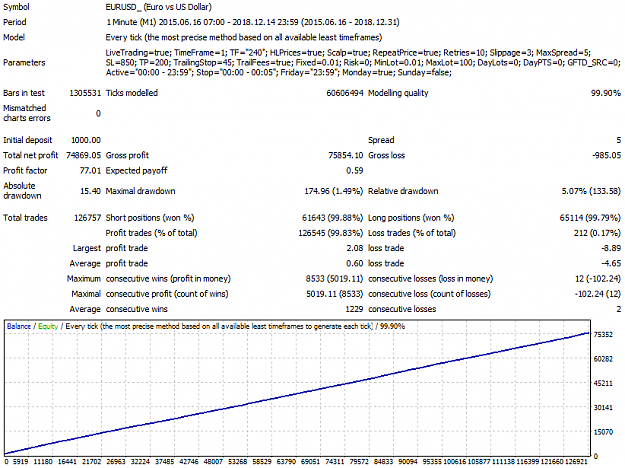
Task: Click the green 'Equity' chart legend label
Action: pos(48,326)
